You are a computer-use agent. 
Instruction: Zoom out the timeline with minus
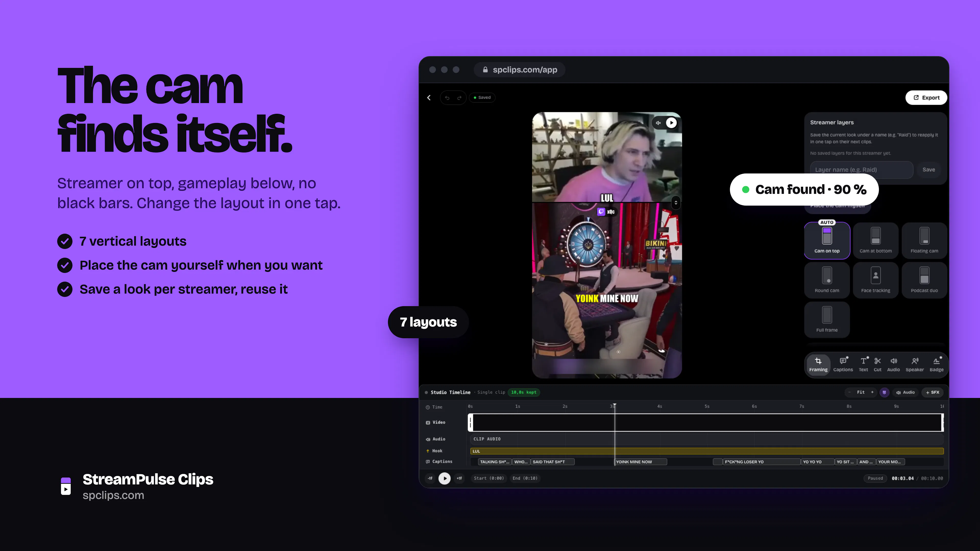point(850,392)
